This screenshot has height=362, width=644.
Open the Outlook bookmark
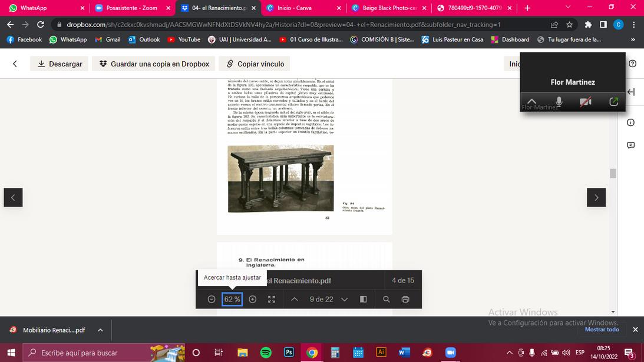pyautogui.click(x=144, y=39)
